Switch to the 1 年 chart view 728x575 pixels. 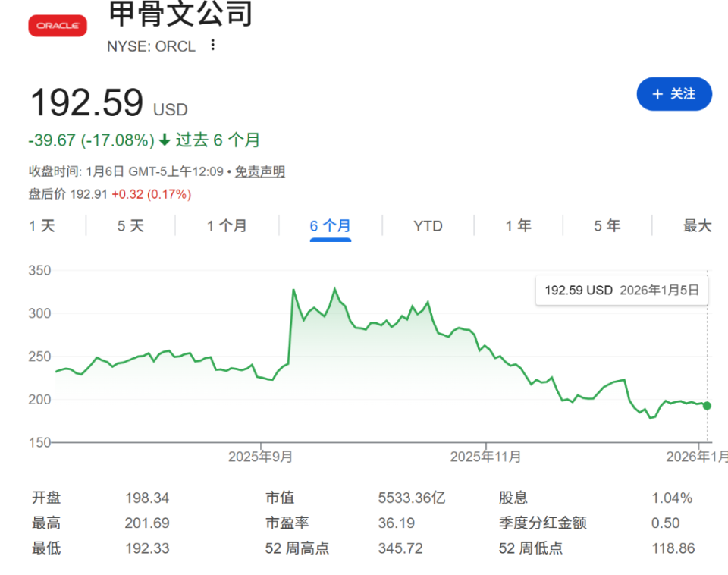click(x=517, y=225)
